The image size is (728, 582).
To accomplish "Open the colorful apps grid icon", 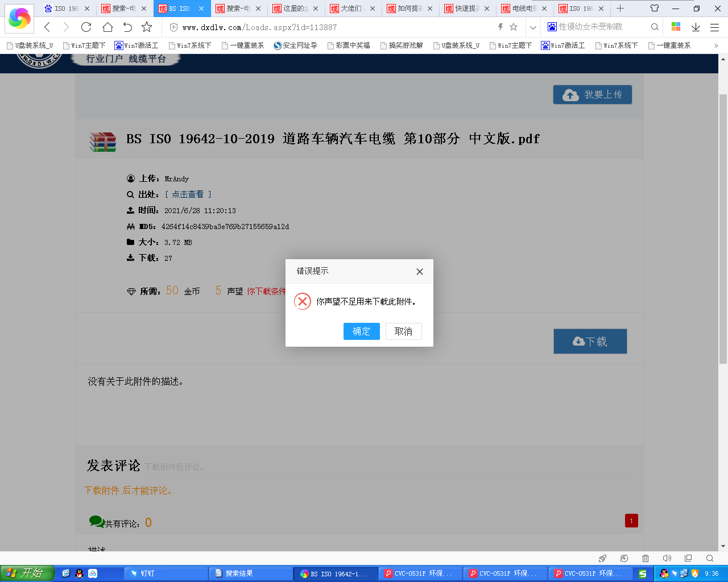I will pyautogui.click(x=676, y=27).
